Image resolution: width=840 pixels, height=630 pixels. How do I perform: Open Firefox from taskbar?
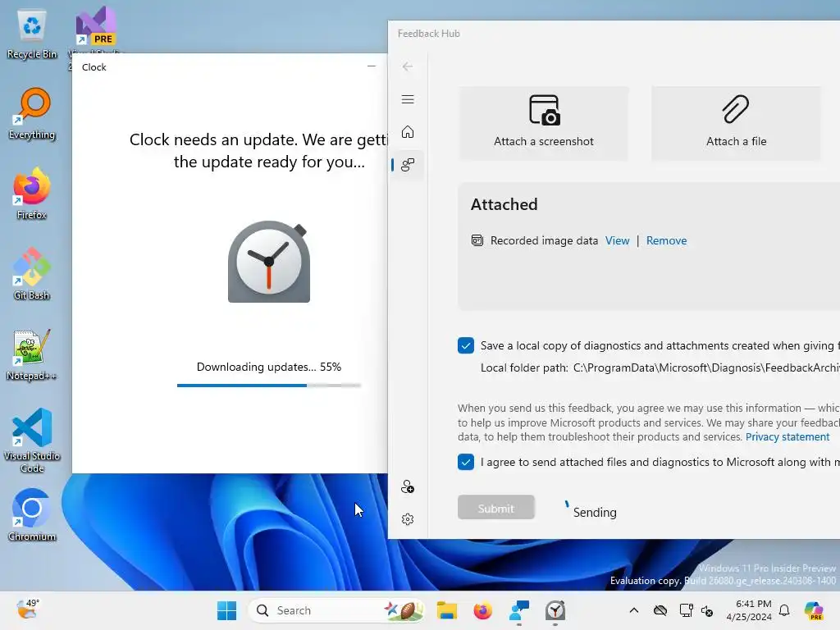point(482,610)
